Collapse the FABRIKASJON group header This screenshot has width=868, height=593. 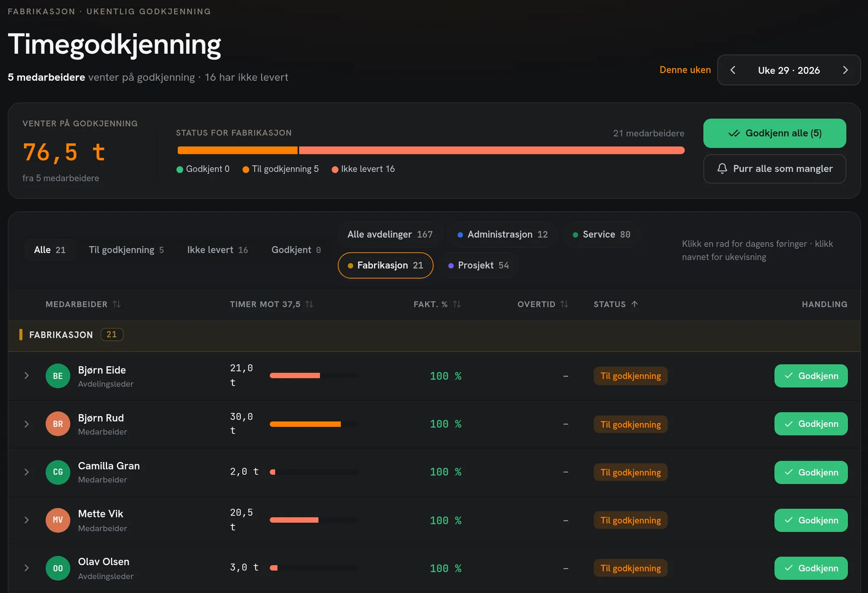coord(434,335)
